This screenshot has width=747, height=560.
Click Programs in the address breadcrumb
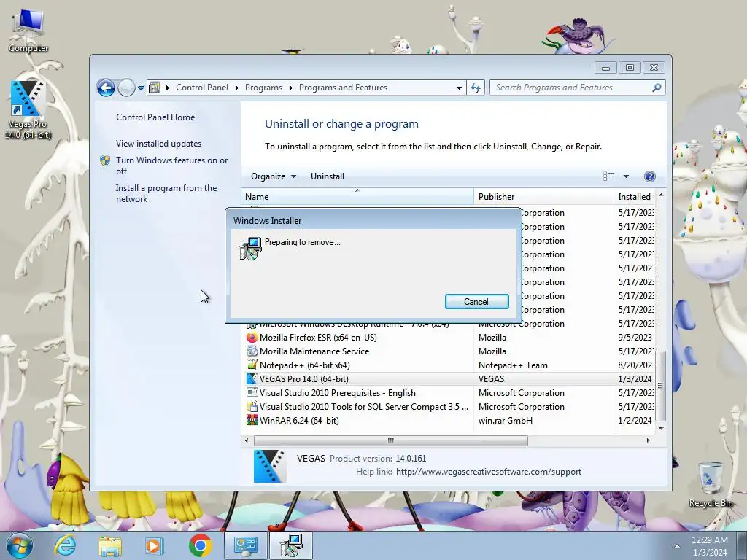point(263,87)
